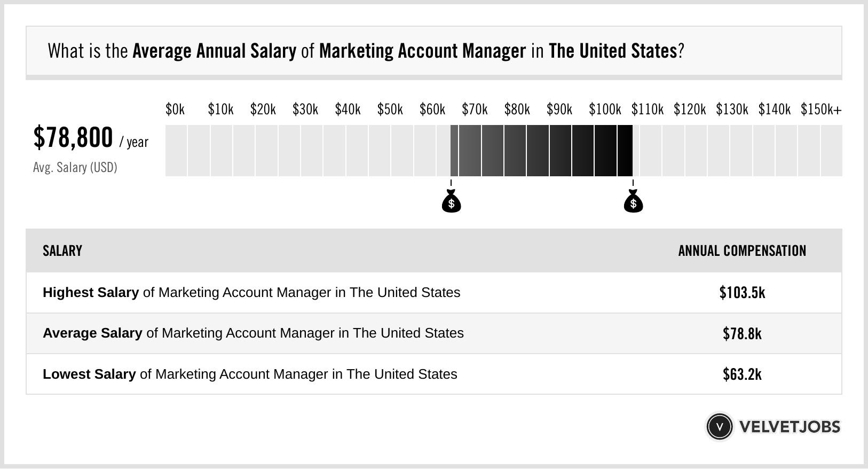Click the $103.5k compensation value
Screen dimensions: 868x469
[742, 293]
